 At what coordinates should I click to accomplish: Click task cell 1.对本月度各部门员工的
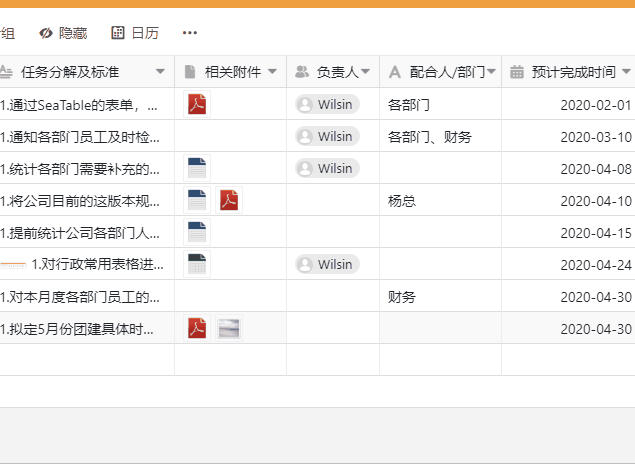(x=87, y=296)
